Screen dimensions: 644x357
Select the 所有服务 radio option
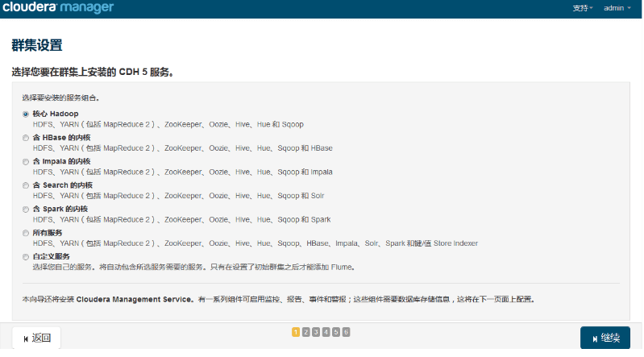click(26, 233)
